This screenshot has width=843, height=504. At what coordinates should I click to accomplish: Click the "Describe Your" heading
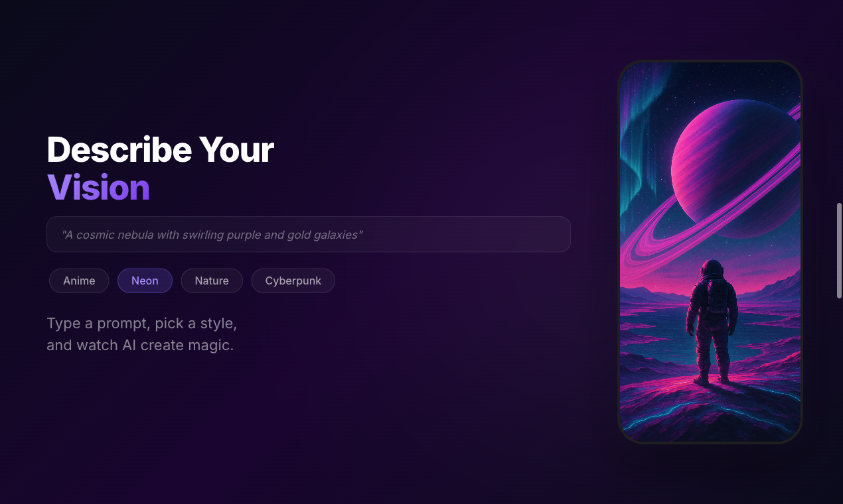pos(160,149)
